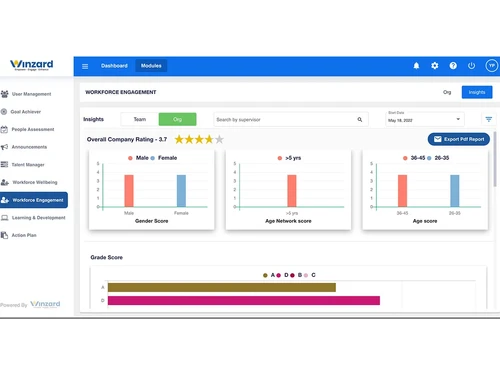Toggle grade C legend in Grade Score

pyautogui.click(x=310, y=275)
